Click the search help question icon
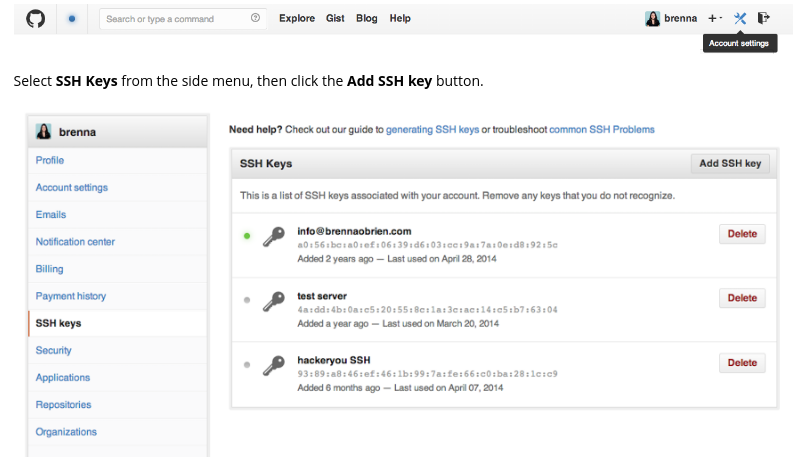The height and width of the screenshot is (459, 793). pos(255,18)
